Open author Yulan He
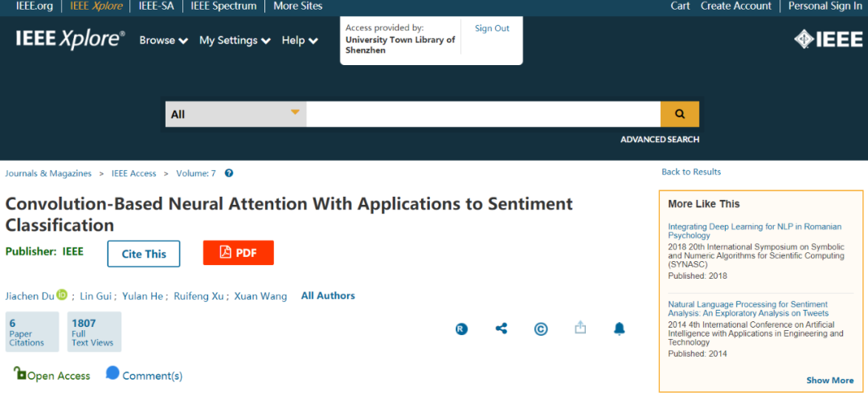 pyautogui.click(x=143, y=296)
